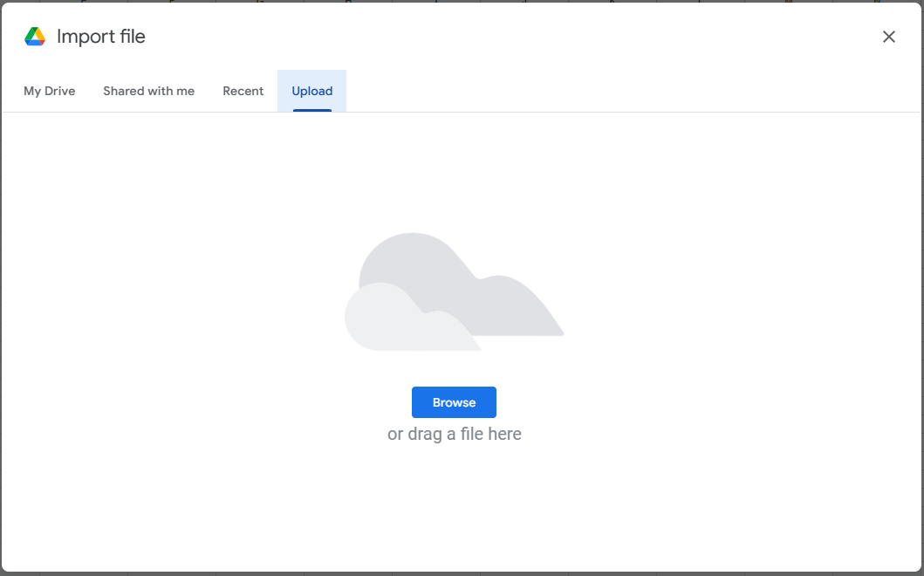This screenshot has width=924, height=576.
Task: Click the cloud upload drop area
Action: 455,291
